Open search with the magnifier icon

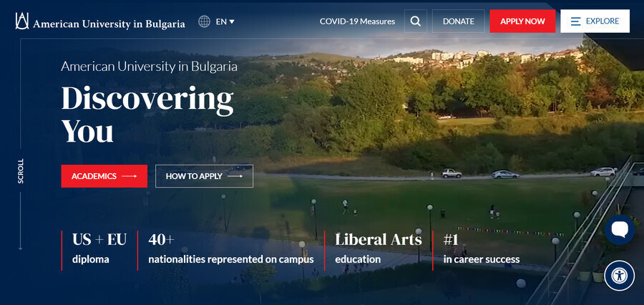[x=415, y=21]
